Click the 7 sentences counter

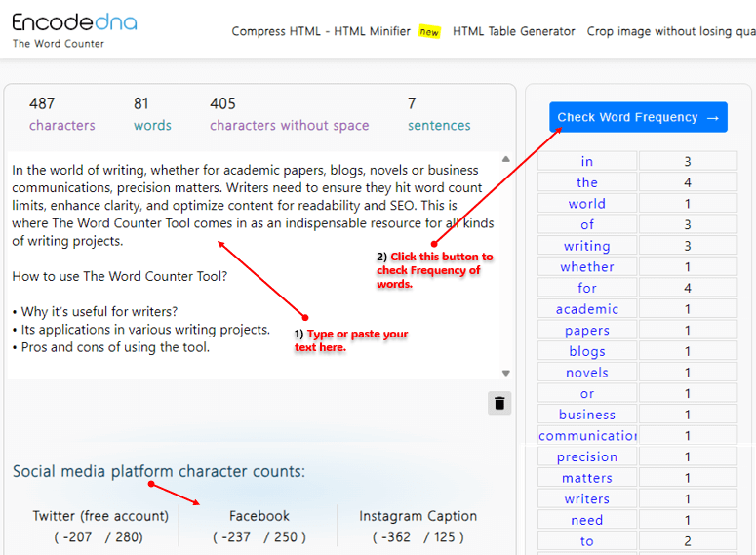click(x=439, y=114)
